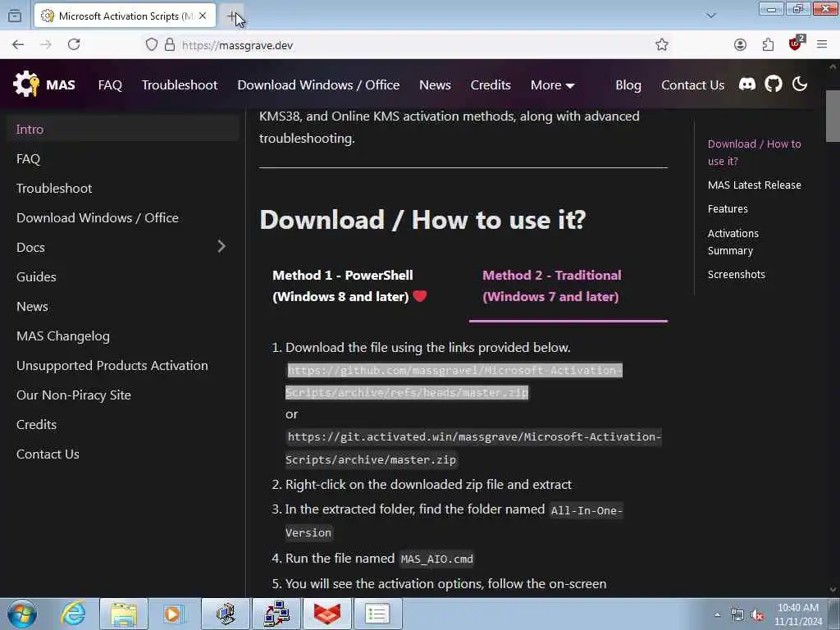Image resolution: width=840 pixels, height=630 pixels.
Task: Jump to Features section
Action: click(728, 209)
